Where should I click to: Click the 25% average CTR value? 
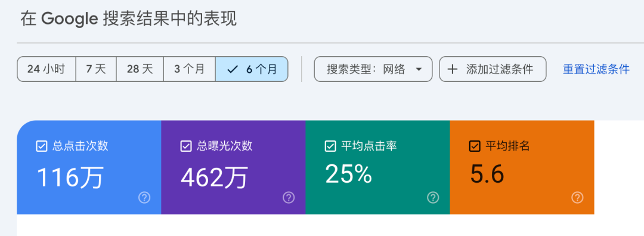[x=349, y=173]
